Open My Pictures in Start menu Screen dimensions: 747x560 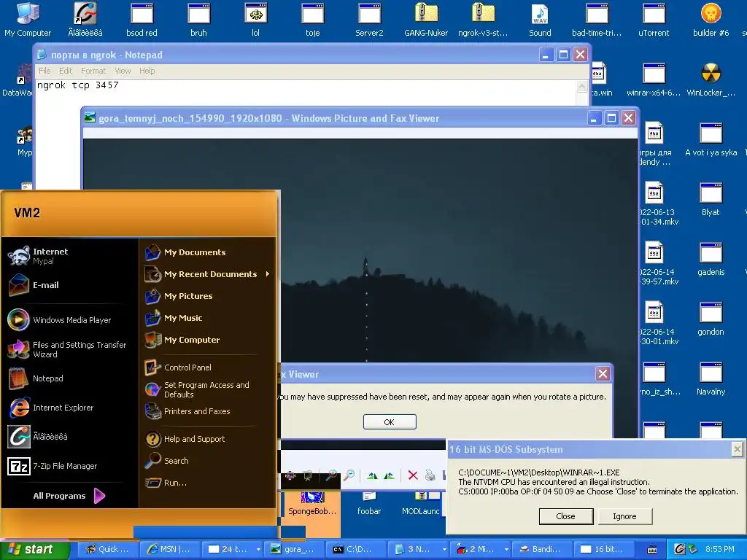pyautogui.click(x=208, y=296)
